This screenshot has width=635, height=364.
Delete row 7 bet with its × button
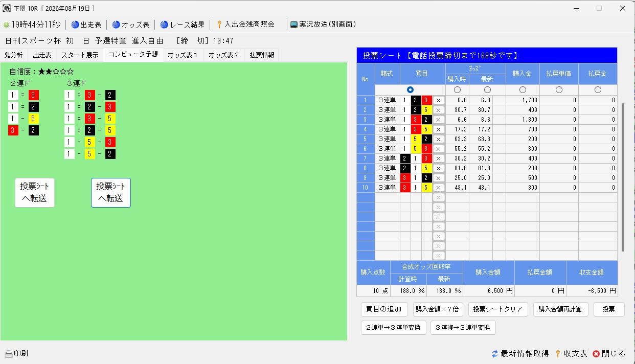438,158
